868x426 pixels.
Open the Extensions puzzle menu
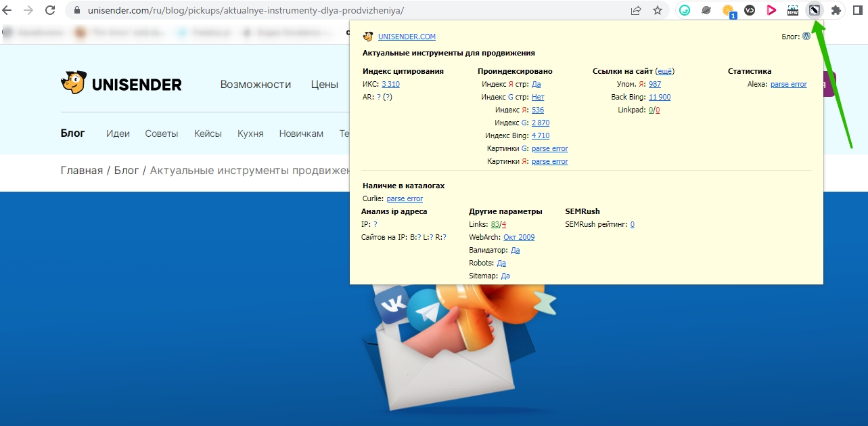836,10
